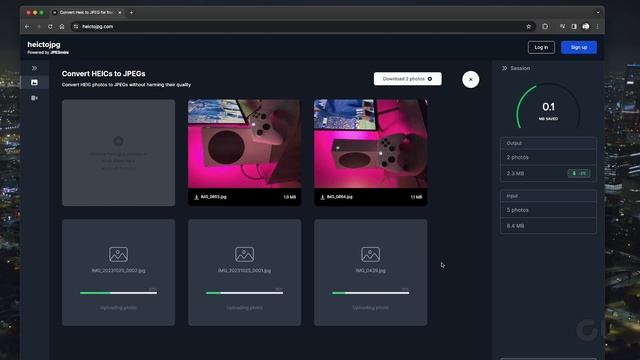Click the Input '8.4 MB' value
The image size is (640, 360).
[x=515, y=226]
